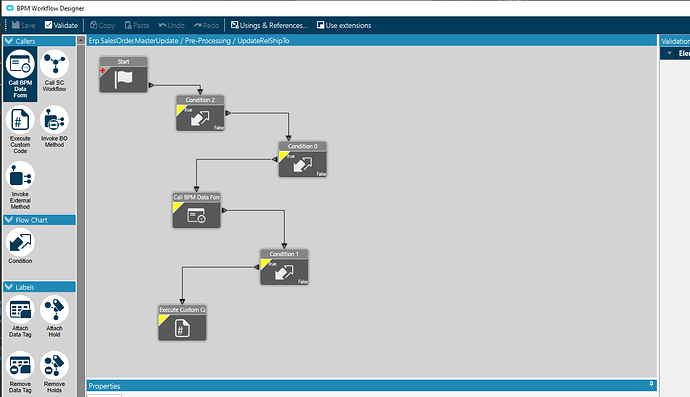690x397 pixels.
Task: Collapse the Flow Chart section
Action: [8, 220]
